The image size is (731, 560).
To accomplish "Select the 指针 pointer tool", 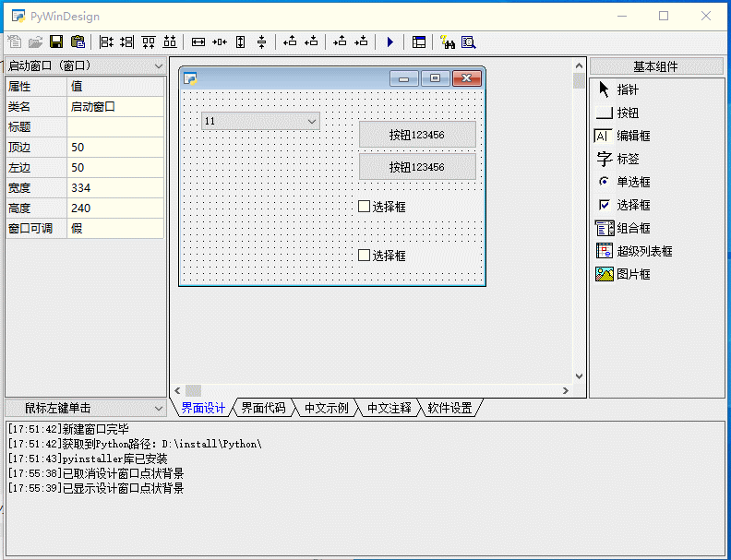I will pos(618,89).
